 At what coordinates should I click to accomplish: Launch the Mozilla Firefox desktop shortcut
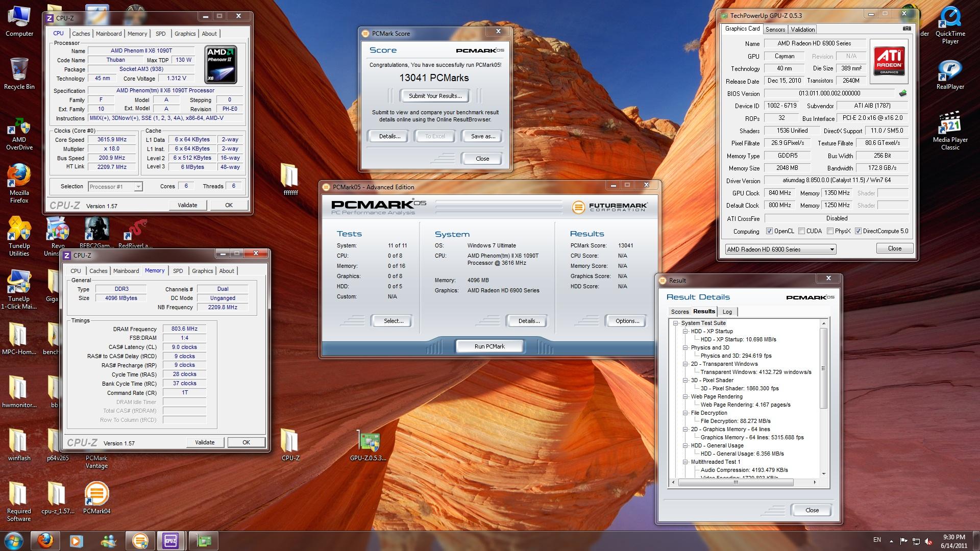(x=19, y=184)
